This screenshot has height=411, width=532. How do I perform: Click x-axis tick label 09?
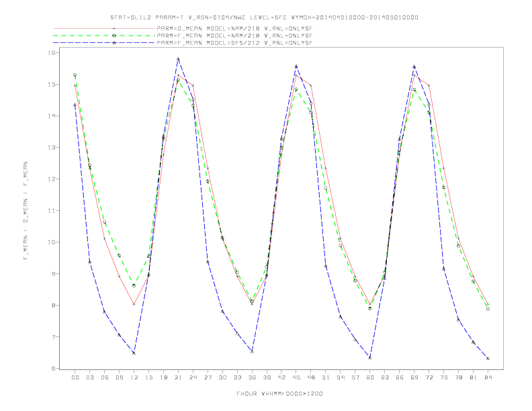pos(120,377)
